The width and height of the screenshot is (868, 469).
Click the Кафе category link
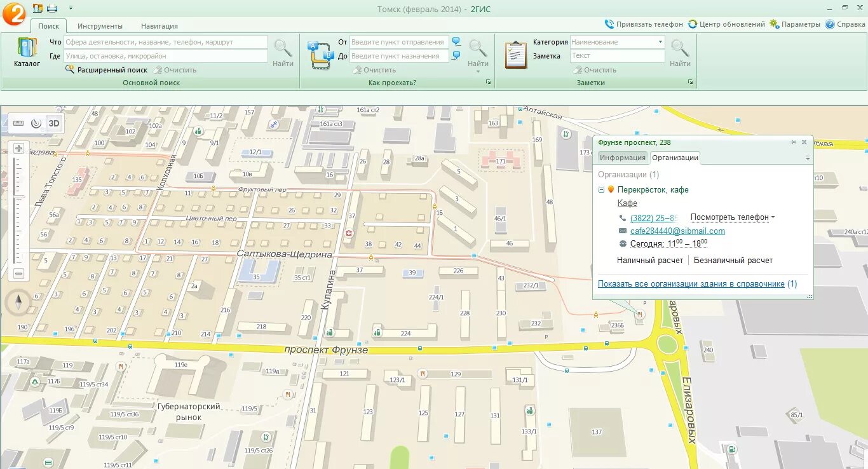click(x=628, y=203)
